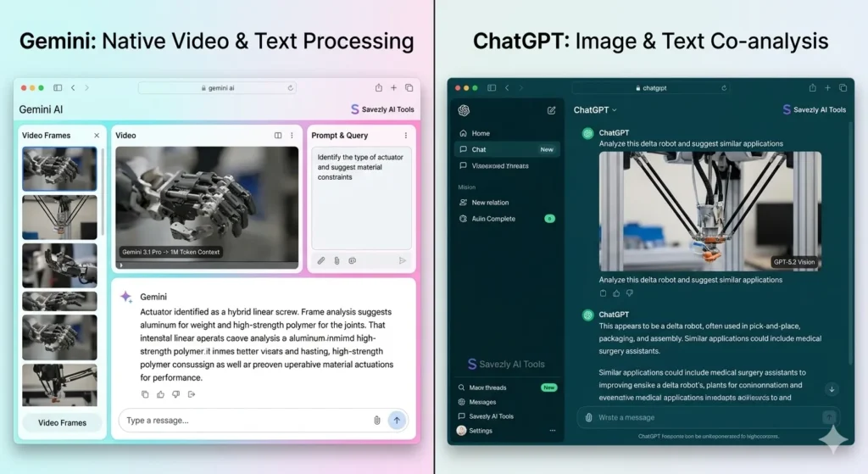
Task: Select Home in the ChatGPT sidebar
Action: (507, 133)
